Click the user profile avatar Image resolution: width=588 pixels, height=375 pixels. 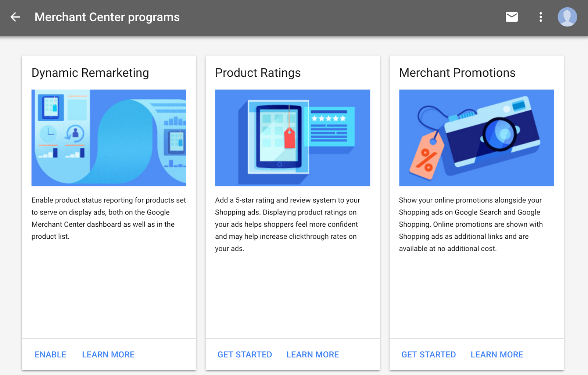point(567,17)
